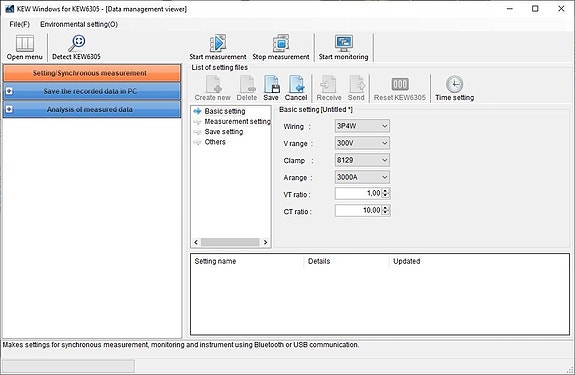Close the KEW Windows application window
Screen dimensions: 575x375
(x=561, y=8)
